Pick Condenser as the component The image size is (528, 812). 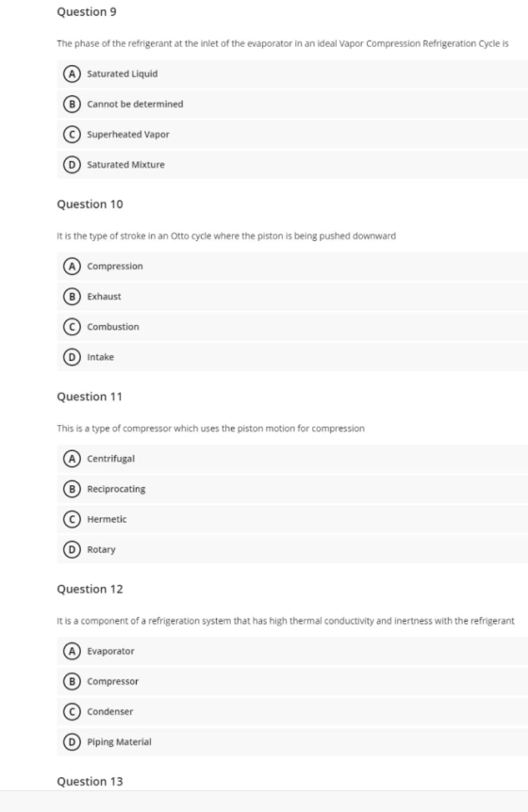pos(292,711)
